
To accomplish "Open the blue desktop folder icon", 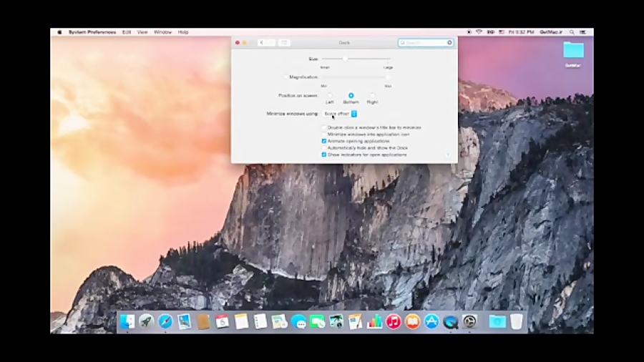I will click(x=573, y=50).
